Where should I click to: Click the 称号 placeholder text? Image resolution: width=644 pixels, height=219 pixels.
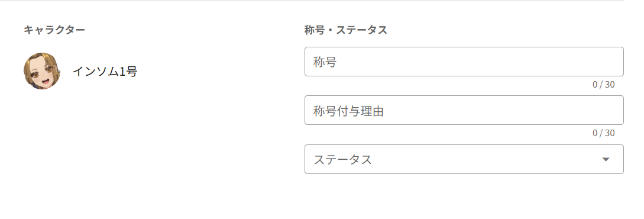click(325, 62)
